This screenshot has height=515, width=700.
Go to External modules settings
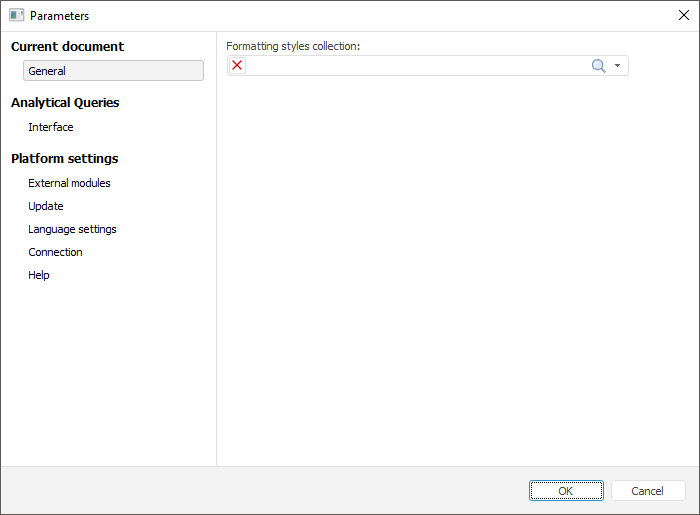pos(69,183)
